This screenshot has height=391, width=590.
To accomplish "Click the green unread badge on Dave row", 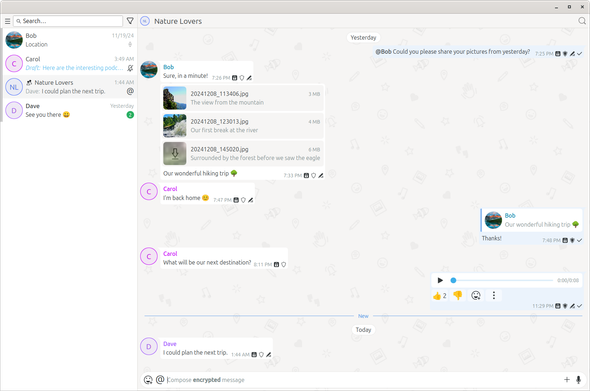I will [x=130, y=115].
